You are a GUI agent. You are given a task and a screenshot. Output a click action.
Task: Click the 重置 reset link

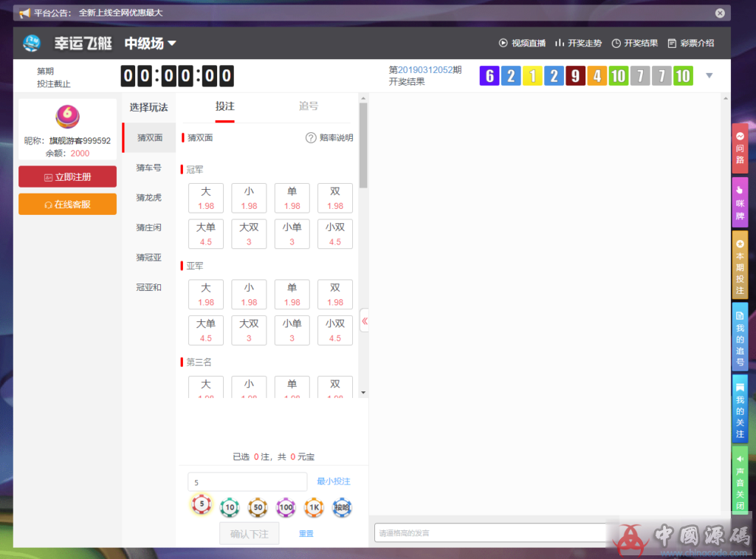point(306,534)
